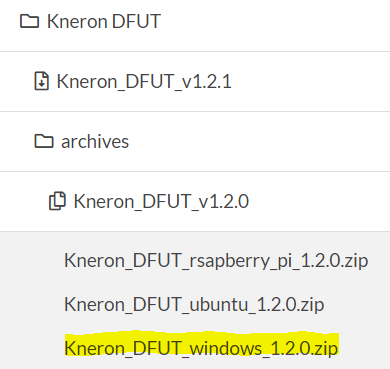
Task: Download Kneron_DFUT_ubuntu_1.2.0.zip
Action: (x=194, y=305)
